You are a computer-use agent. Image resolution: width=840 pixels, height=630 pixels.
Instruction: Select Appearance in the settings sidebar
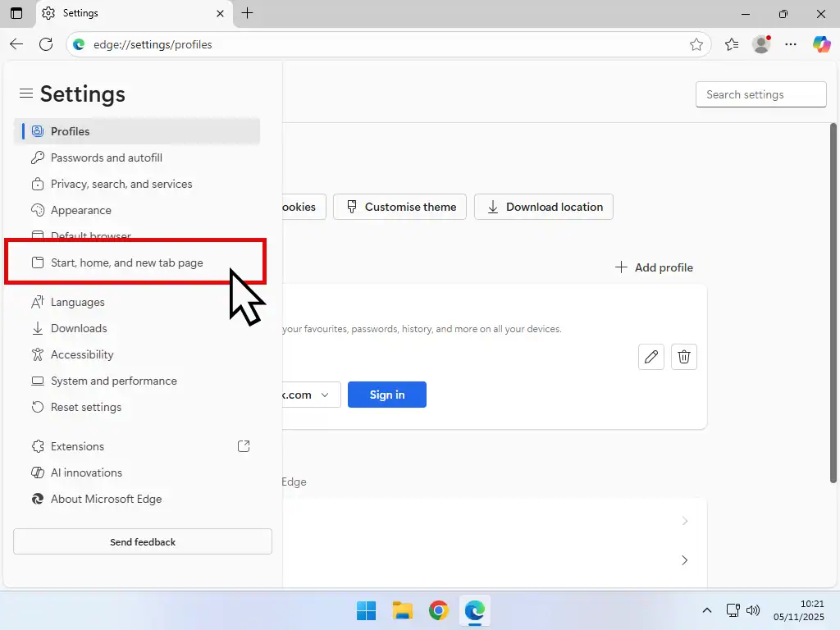point(80,210)
